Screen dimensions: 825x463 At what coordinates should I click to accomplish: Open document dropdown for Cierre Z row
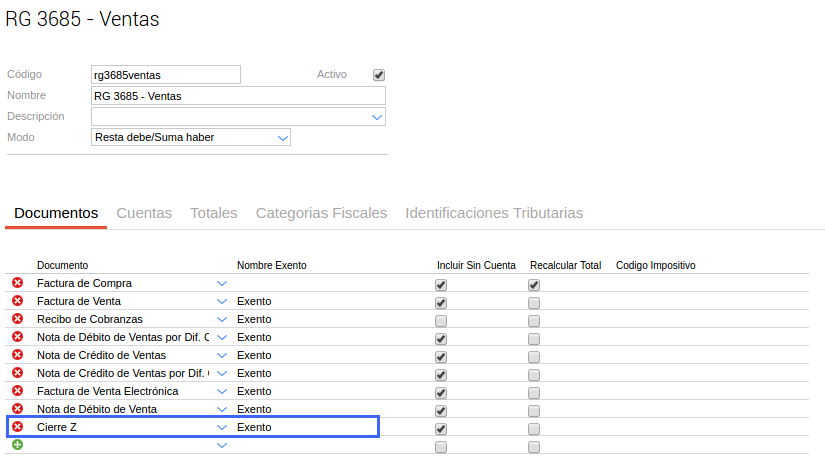[222, 427]
